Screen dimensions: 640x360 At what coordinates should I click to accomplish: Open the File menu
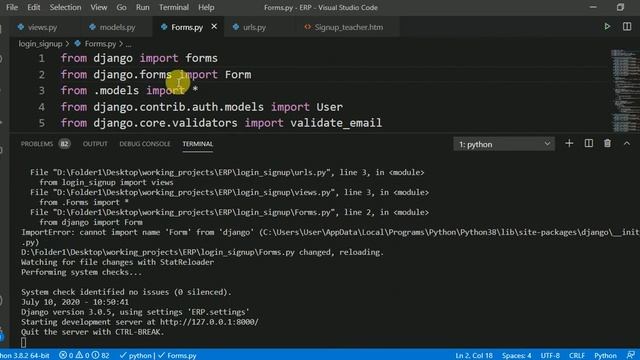pyautogui.click(x=12, y=7)
